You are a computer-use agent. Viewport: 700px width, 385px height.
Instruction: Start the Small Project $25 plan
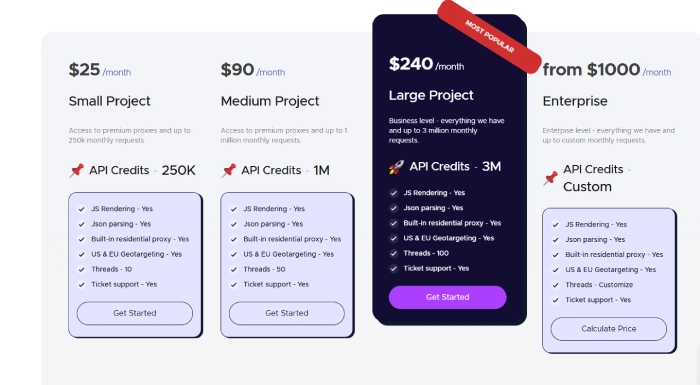click(x=135, y=313)
